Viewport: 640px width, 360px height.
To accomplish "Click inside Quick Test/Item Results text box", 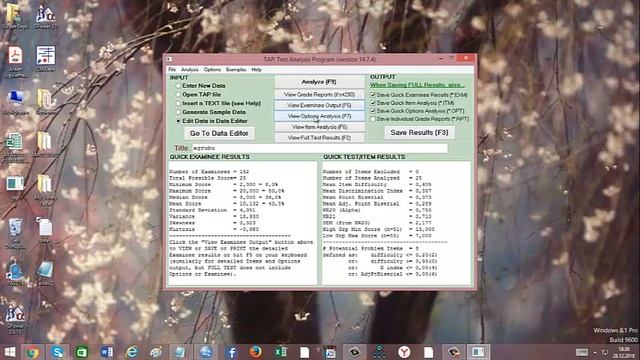I will pos(396,223).
